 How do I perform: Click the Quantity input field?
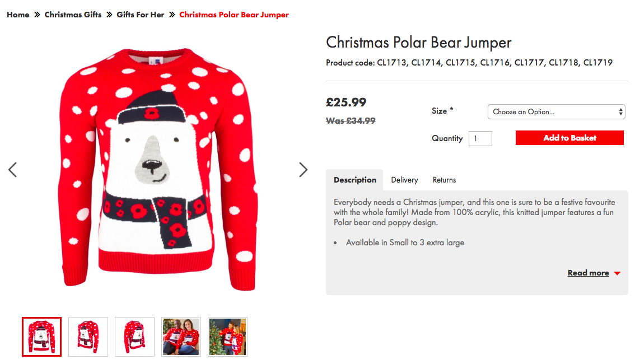pos(480,138)
